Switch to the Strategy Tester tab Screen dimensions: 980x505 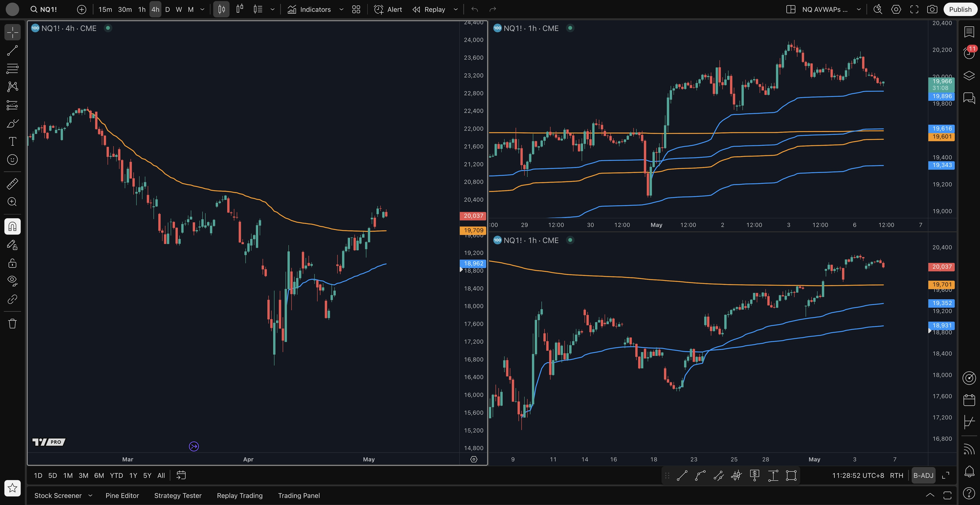click(x=178, y=496)
